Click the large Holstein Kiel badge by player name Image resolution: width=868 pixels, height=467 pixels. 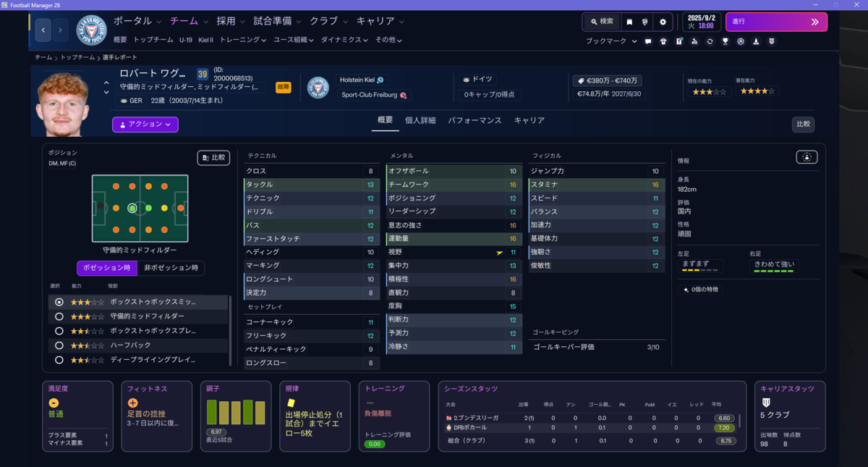tap(318, 88)
